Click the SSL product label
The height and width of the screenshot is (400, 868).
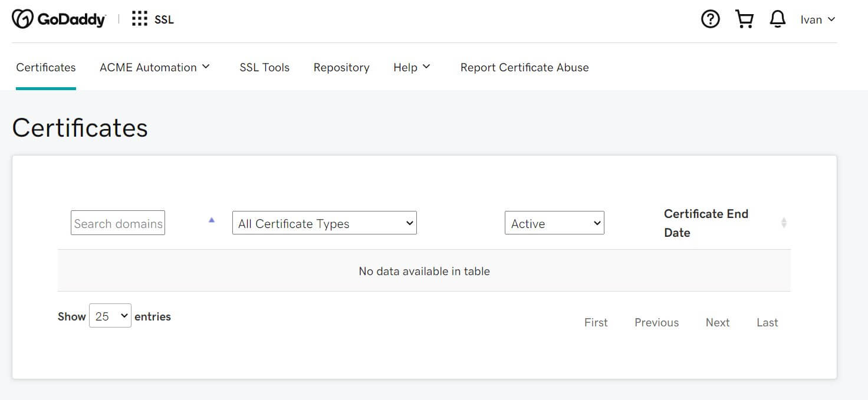[164, 19]
